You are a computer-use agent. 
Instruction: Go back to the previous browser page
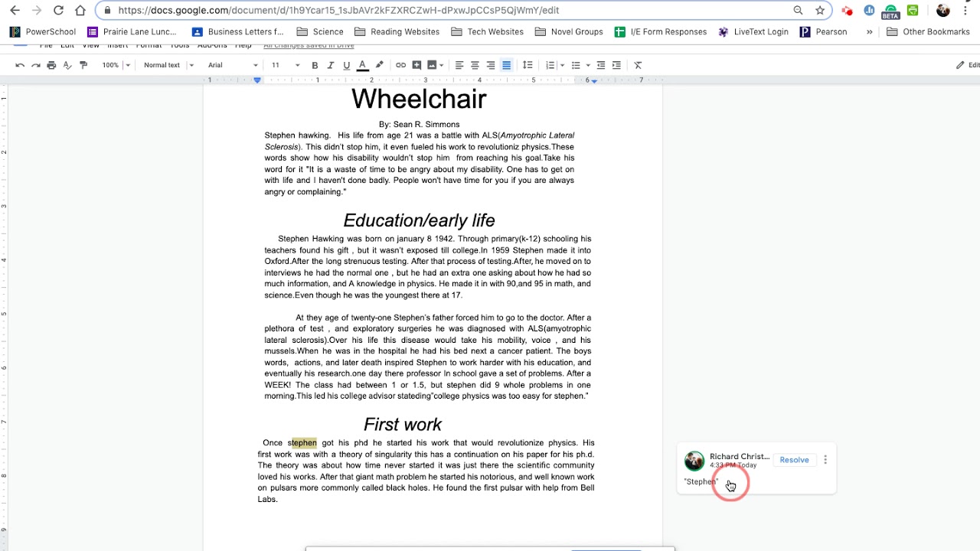pyautogui.click(x=15, y=10)
